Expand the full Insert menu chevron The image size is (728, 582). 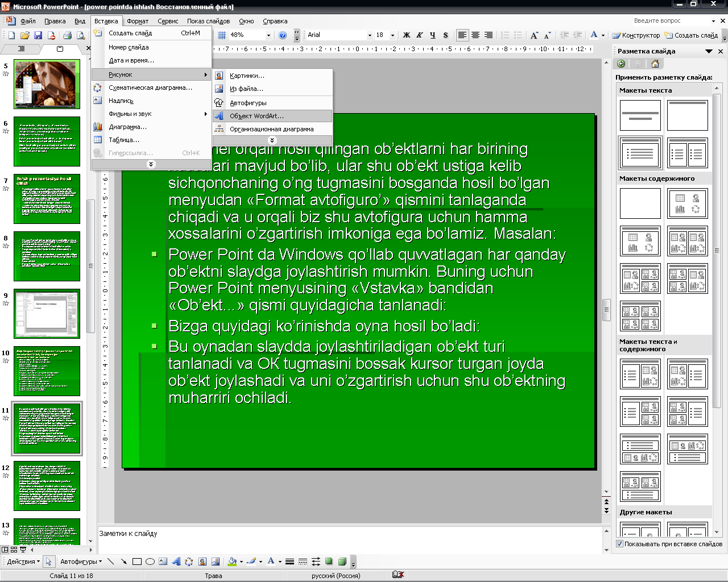[151, 164]
